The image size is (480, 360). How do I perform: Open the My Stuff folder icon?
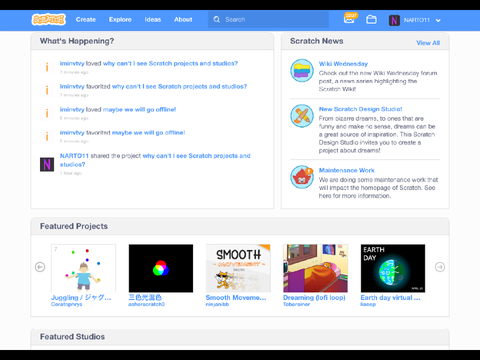coord(371,20)
